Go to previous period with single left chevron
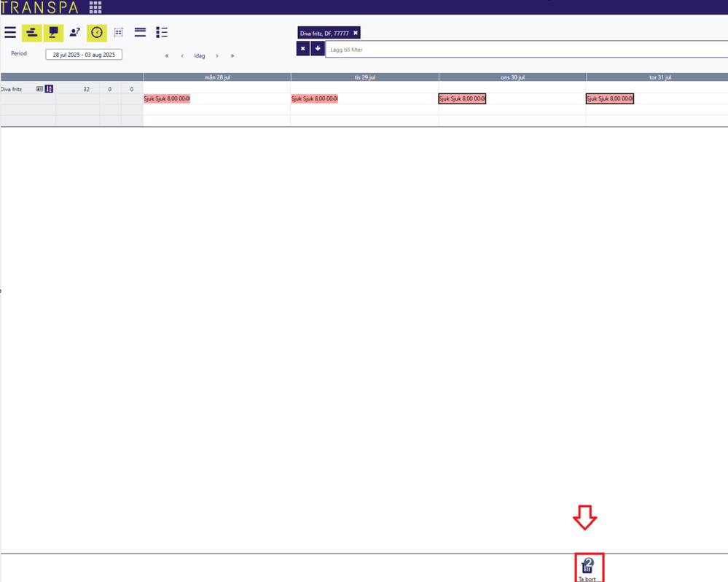 182,55
